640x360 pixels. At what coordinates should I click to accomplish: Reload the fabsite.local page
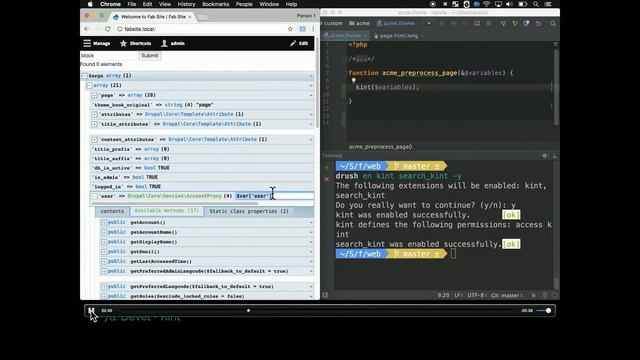coord(108,29)
